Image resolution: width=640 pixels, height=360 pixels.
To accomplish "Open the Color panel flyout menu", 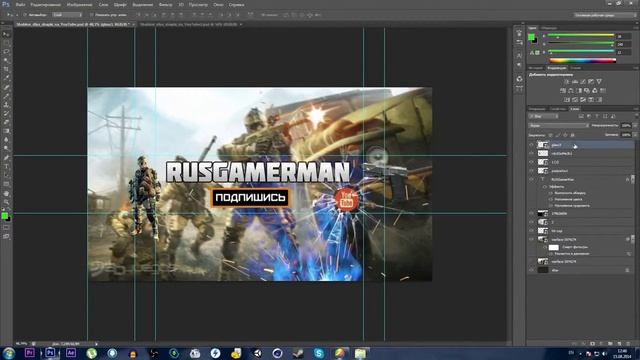I will coord(636,28).
